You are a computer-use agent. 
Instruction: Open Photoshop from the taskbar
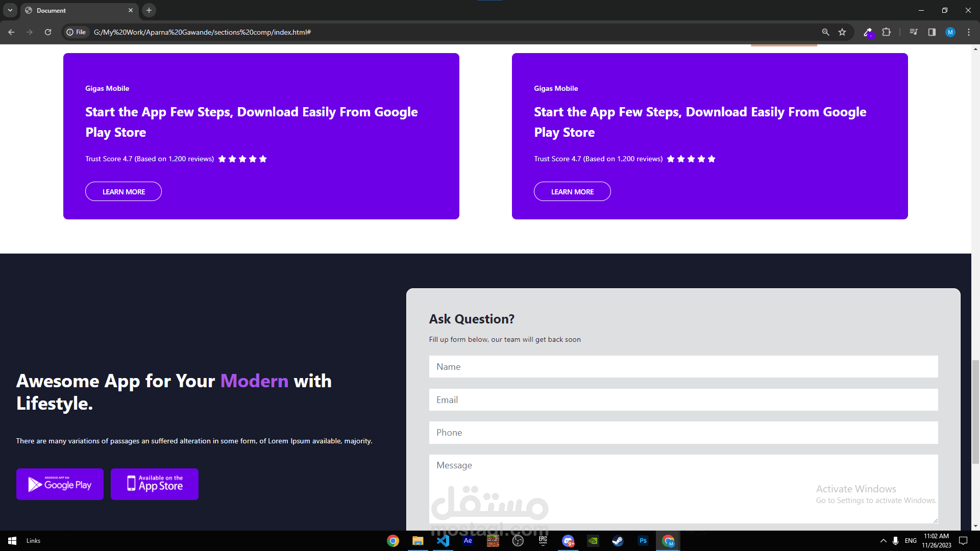point(643,541)
